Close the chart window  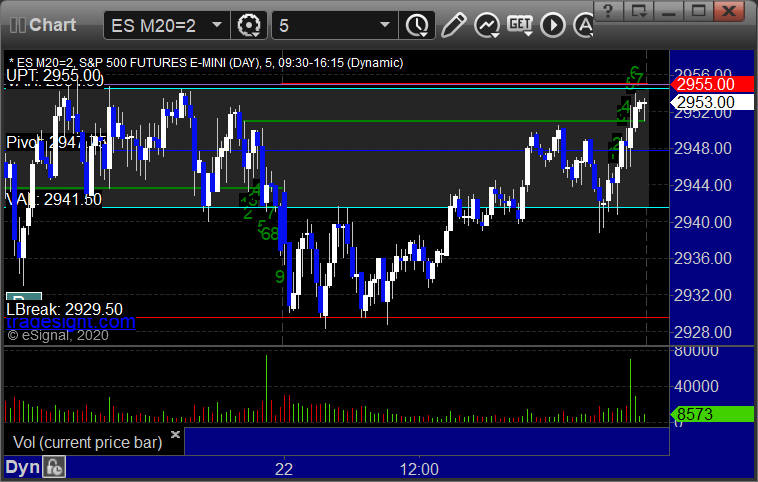[x=729, y=11]
